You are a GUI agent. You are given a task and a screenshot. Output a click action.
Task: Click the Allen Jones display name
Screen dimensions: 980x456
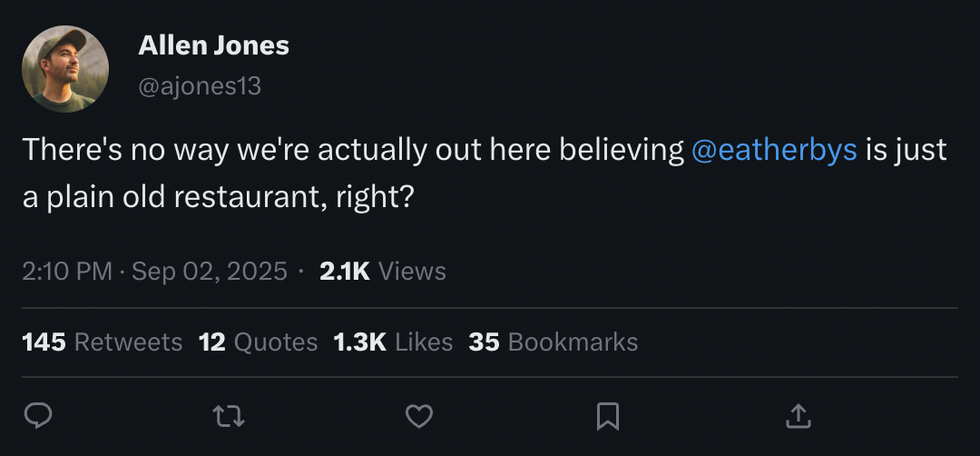(x=213, y=45)
